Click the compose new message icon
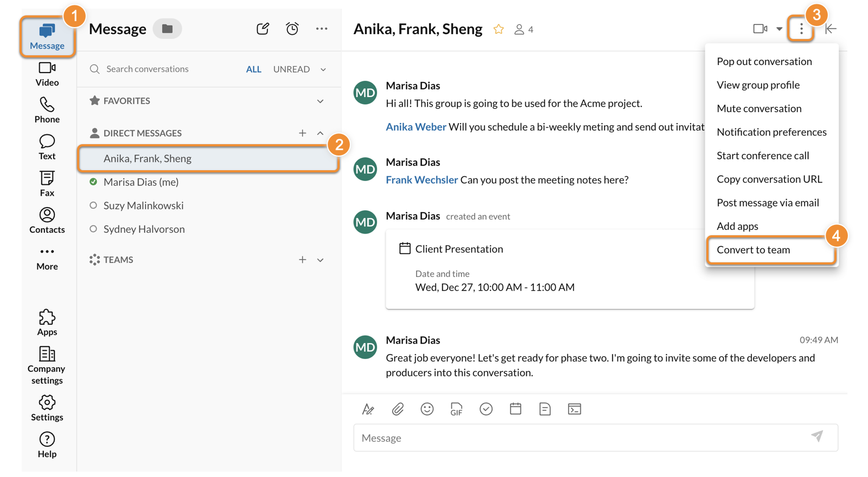868x477 pixels. (x=263, y=29)
